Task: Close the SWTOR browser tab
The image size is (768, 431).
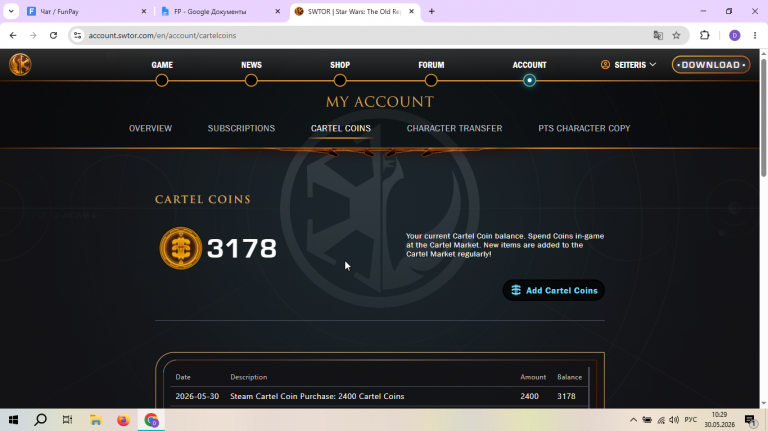Action: pos(411,11)
